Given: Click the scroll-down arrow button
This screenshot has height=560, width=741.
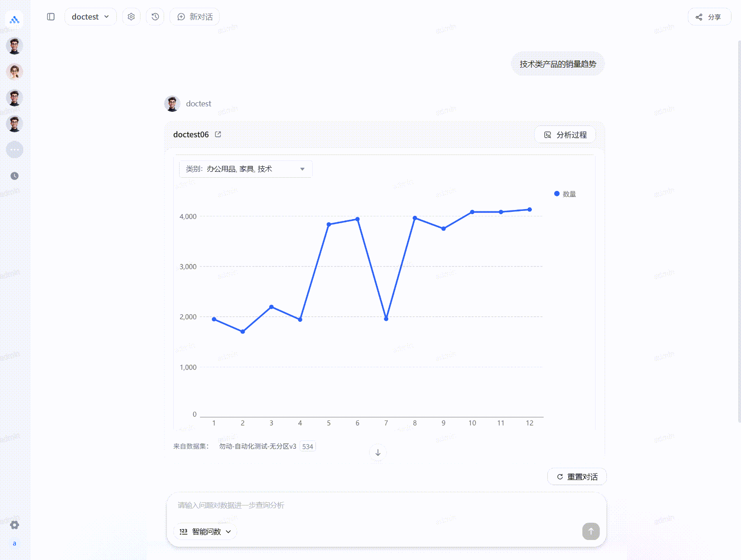Looking at the screenshot, I should point(378,453).
